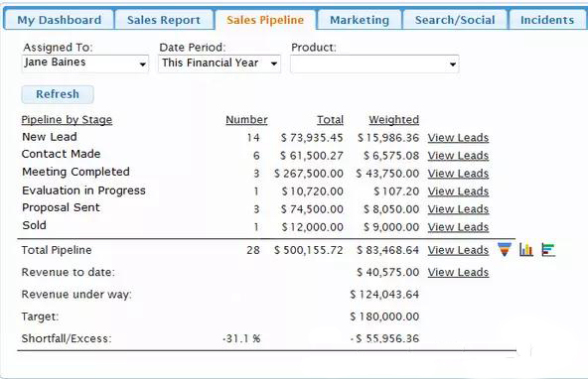Click the $ 180,000.00 target value
Screen dimensions: 588x379
click(x=384, y=316)
